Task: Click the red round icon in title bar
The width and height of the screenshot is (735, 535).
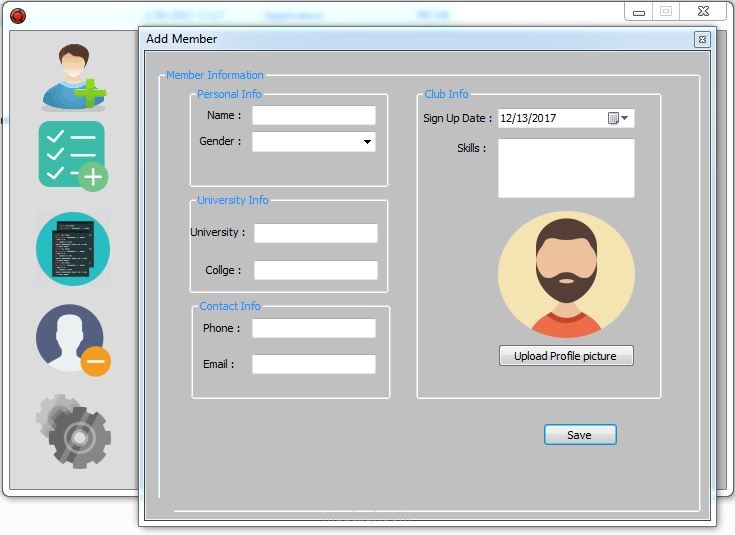Action: point(18,15)
